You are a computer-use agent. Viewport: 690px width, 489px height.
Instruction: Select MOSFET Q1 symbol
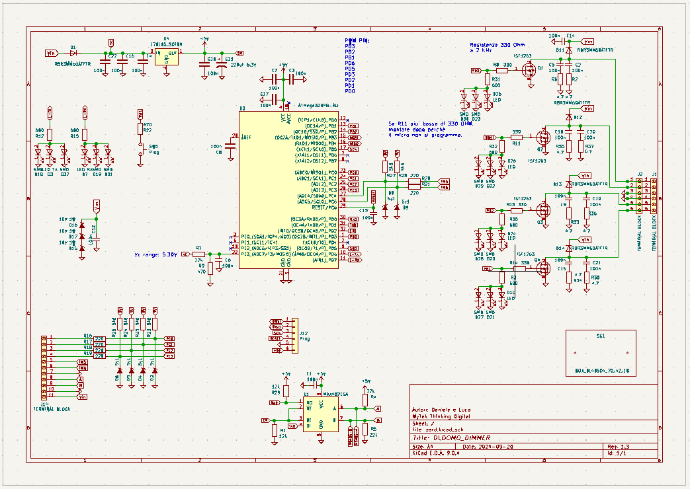point(529,70)
